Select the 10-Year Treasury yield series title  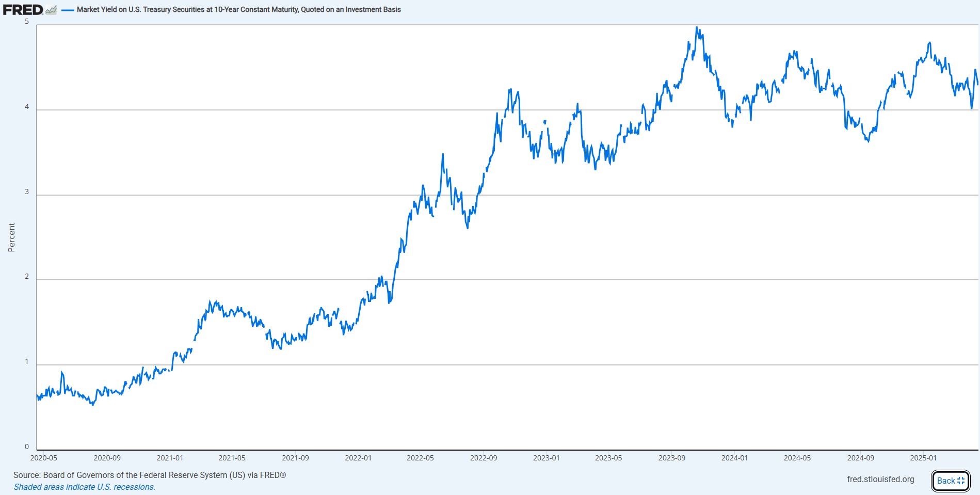coord(239,9)
